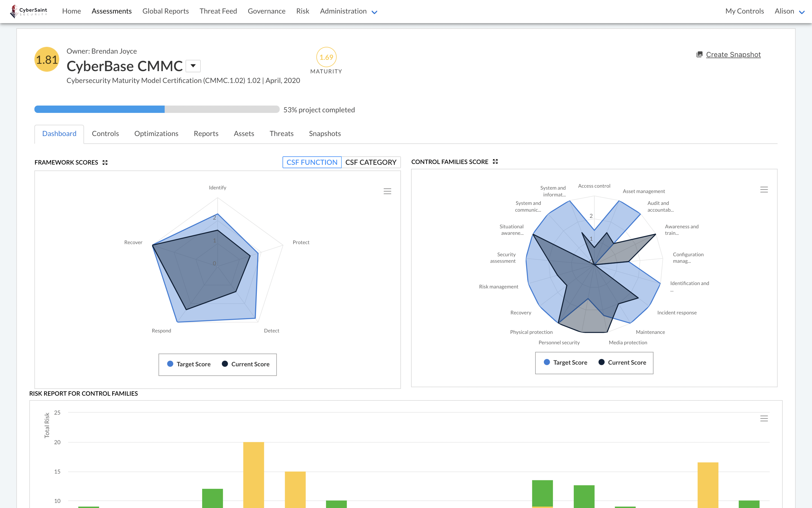Click the Maintenance label on families chart
812x508 pixels.
pyautogui.click(x=650, y=332)
